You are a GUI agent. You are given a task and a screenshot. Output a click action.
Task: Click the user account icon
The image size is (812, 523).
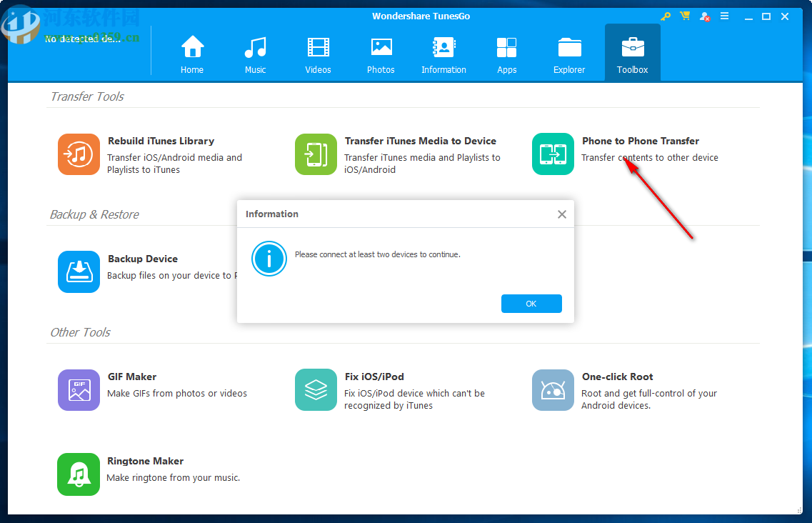(704, 16)
